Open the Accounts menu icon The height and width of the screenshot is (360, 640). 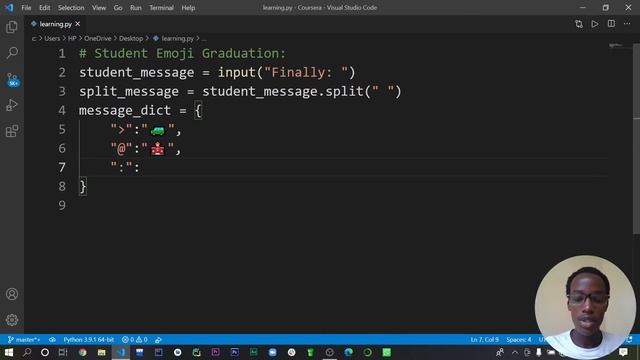click(x=12, y=294)
